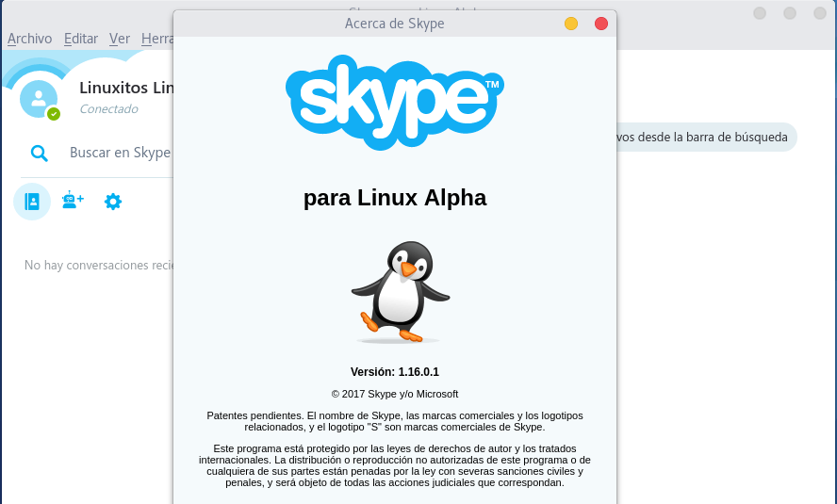Click the penguin mascot image
This screenshot has width=837, height=504.
point(401,291)
